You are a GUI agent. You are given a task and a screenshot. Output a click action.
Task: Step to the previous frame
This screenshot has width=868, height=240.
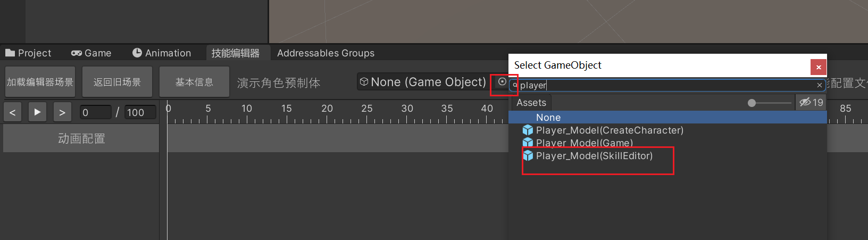(12, 112)
